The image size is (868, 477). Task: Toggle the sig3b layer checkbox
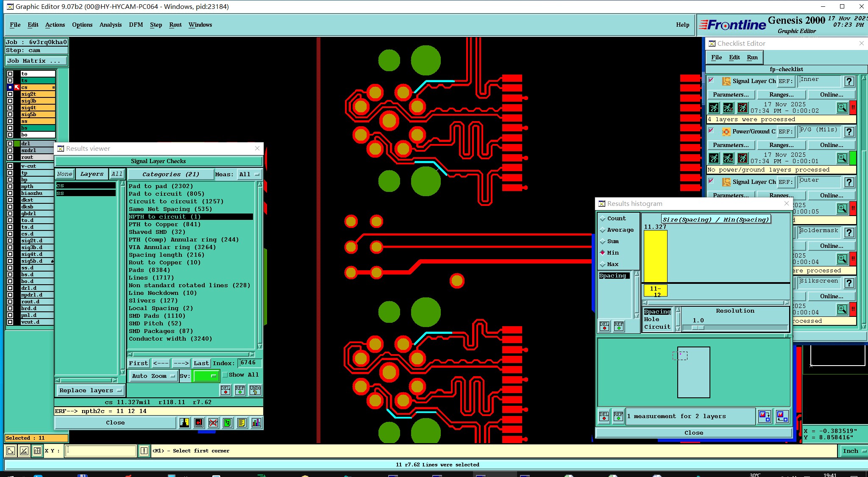pos(10,101)
